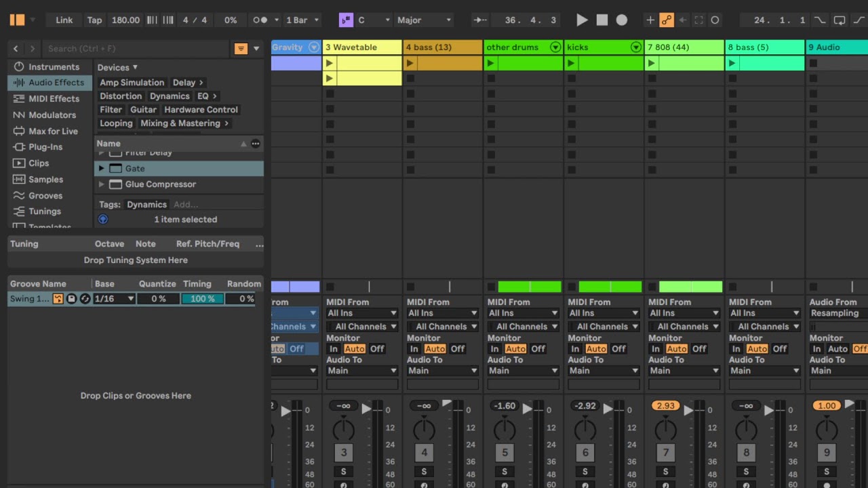Open the Major scale dropdown

[x=424, y=20]
